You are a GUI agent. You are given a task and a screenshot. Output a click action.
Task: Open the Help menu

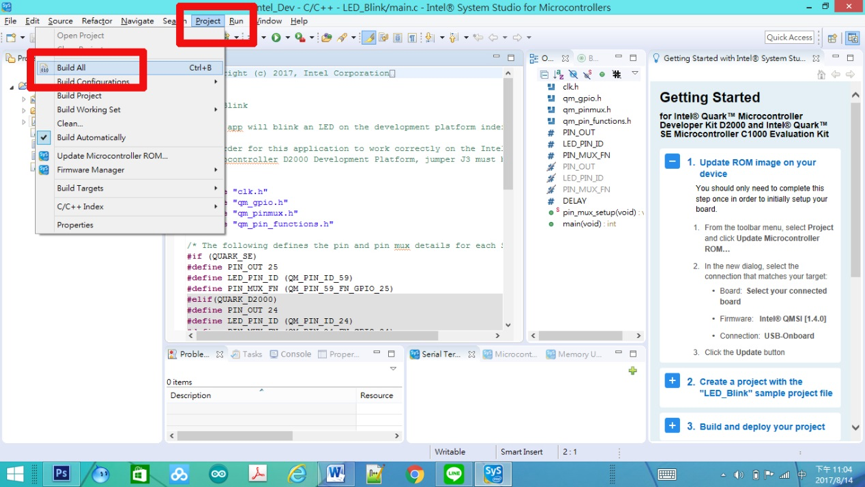pos(299,21)
